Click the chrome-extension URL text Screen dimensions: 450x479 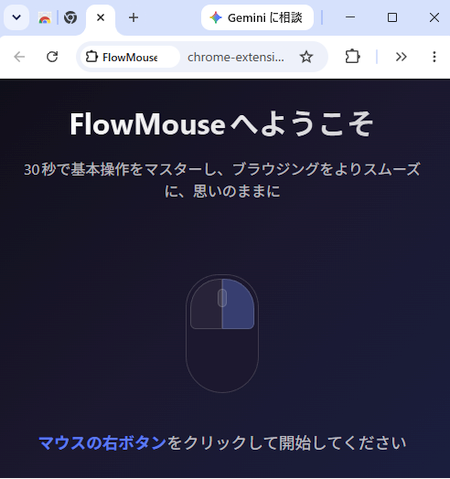tap(236, 57)
